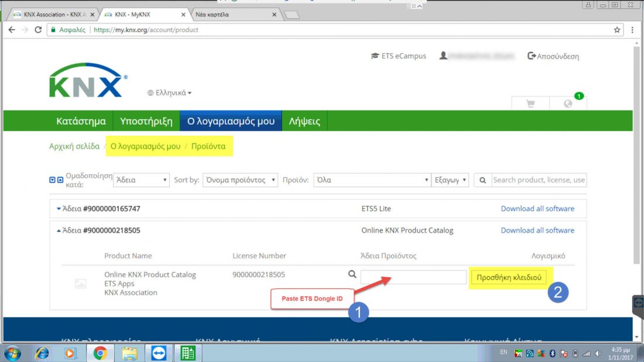
Task: Click the search icon in product search
Action: pos(482,180)
